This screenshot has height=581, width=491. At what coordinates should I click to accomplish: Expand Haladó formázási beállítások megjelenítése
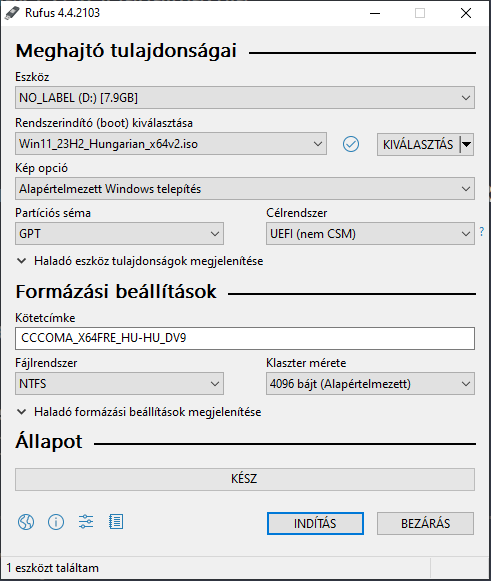pos(139,412)
